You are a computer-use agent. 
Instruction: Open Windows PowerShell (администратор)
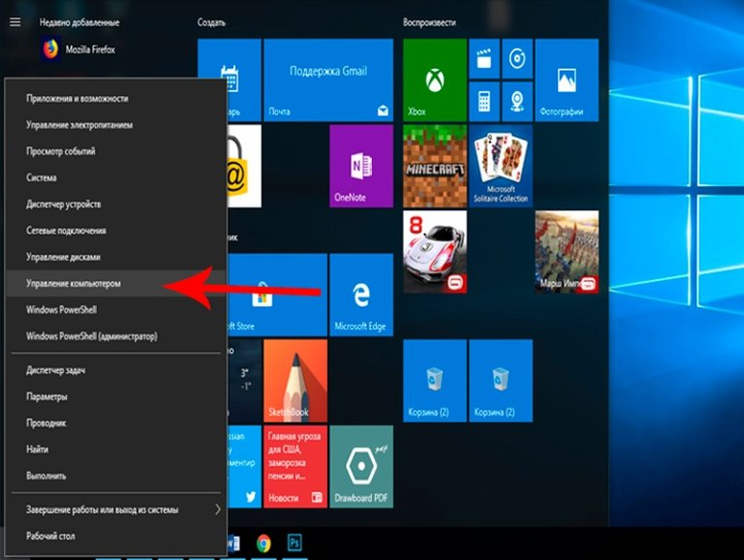tap(92, 336)
